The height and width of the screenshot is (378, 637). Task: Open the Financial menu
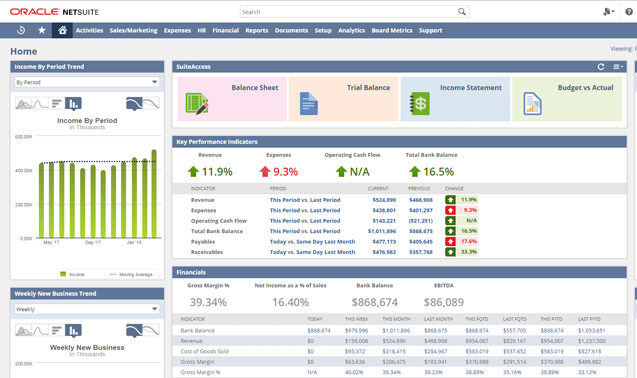(225, 30)
